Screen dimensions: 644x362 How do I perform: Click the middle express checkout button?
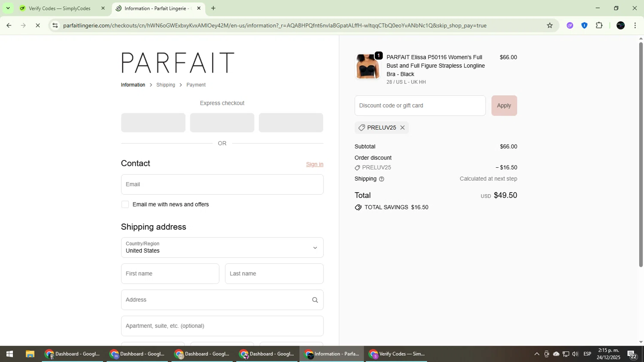[x=222, y=123]
